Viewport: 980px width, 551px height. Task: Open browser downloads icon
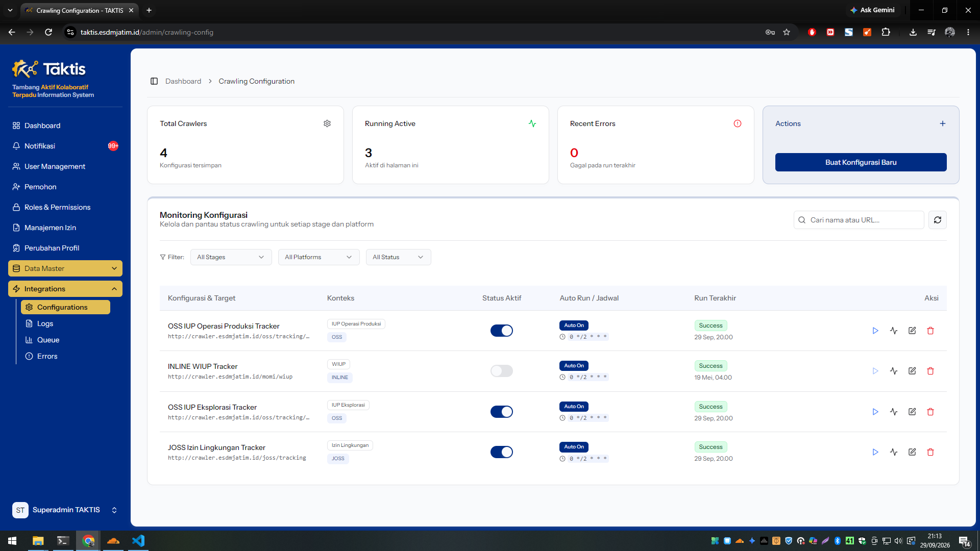913,32
